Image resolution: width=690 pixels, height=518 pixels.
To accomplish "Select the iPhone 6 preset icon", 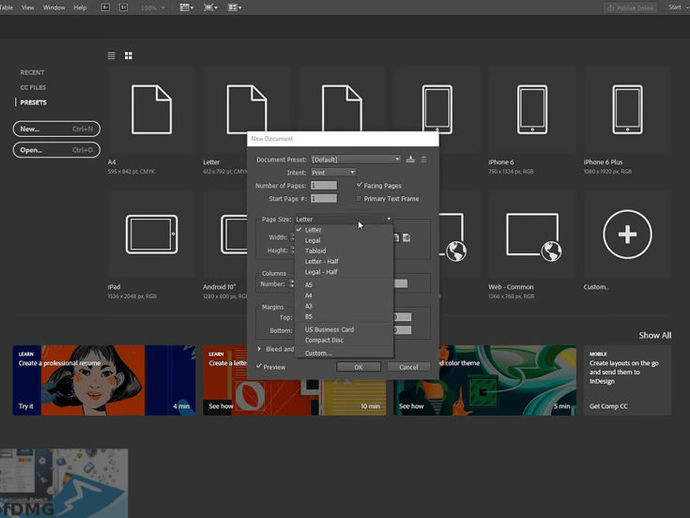I will click(x=532, y=110).
